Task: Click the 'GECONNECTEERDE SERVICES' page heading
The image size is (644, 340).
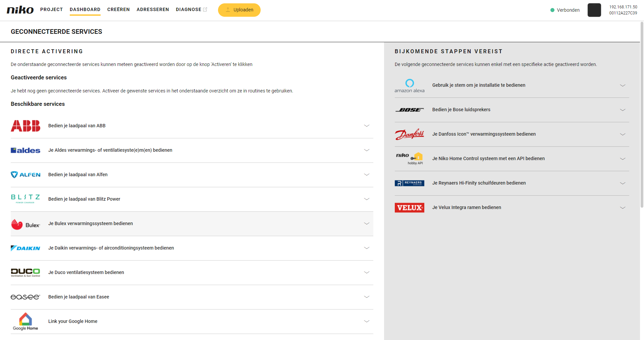Action: pos(56,31)
